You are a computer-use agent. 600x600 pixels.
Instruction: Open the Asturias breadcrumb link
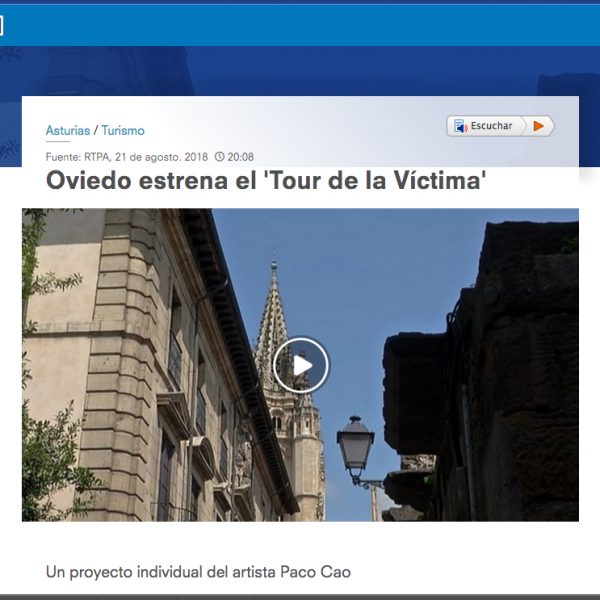coord(68,130)
